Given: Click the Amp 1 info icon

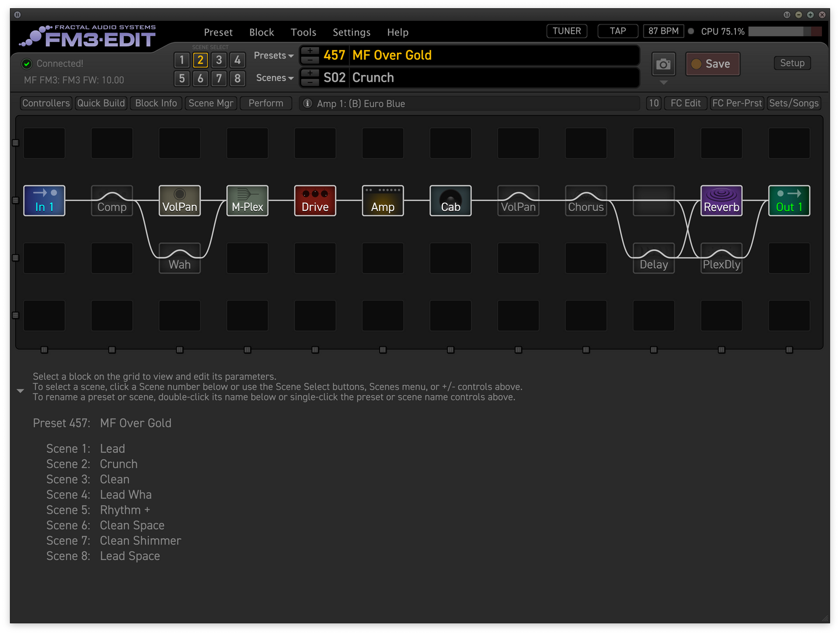Looking at the screenshot, I should click(307, 103).
